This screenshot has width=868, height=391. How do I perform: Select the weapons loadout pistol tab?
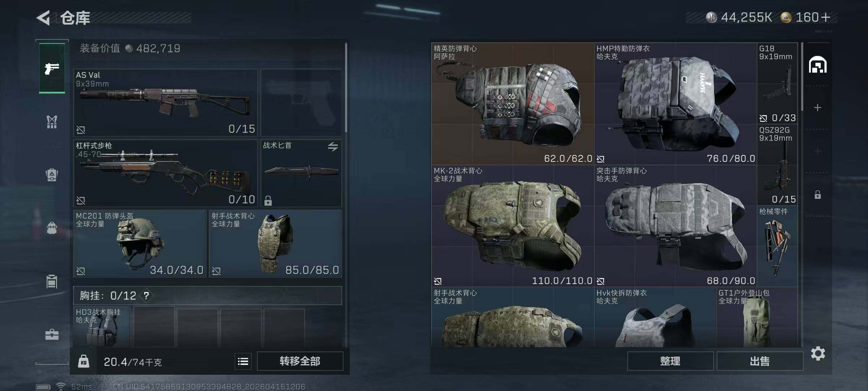[x=52, y=68]
